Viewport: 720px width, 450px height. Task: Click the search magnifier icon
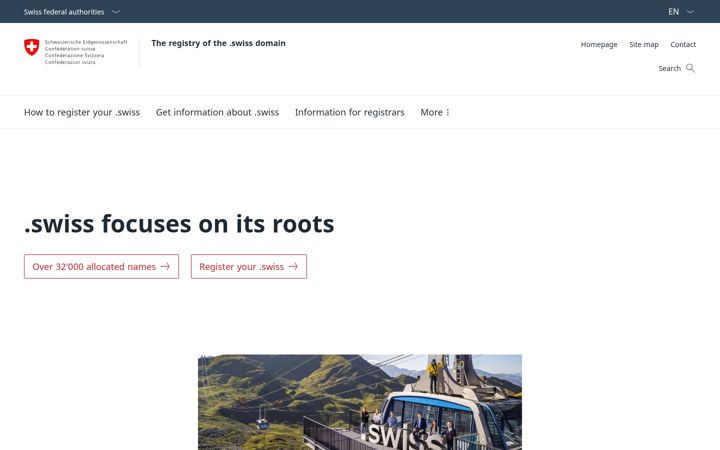(690, 68)
